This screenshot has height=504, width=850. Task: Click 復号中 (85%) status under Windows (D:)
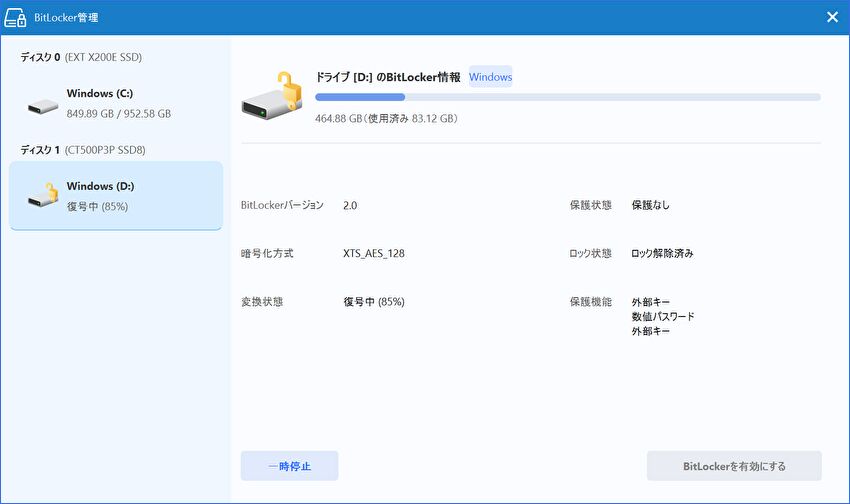click(x=98, y=206)
